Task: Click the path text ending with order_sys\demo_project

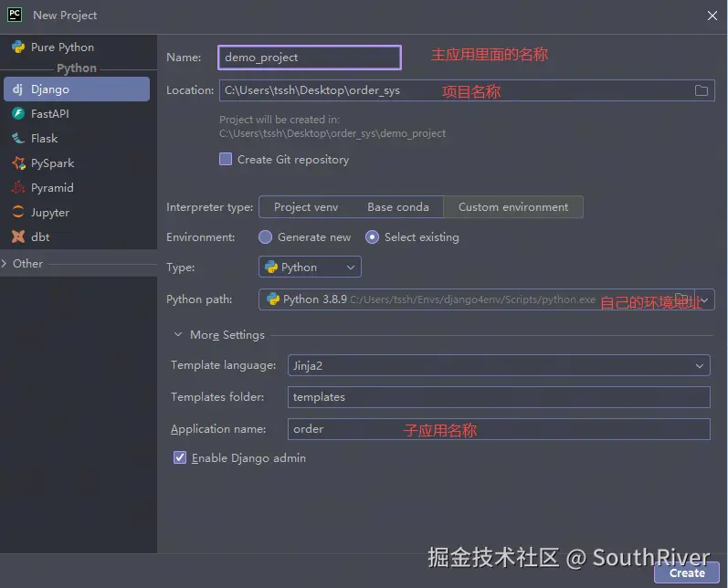Action: point(332,133)
